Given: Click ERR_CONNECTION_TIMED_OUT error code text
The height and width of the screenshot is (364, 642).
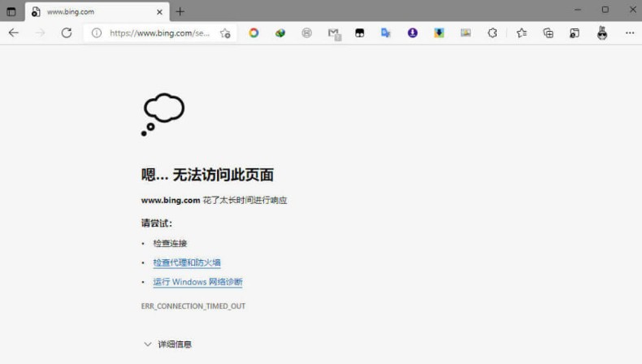Looking at the screenshot, I should pyautogui.click(x=193, y=305).
